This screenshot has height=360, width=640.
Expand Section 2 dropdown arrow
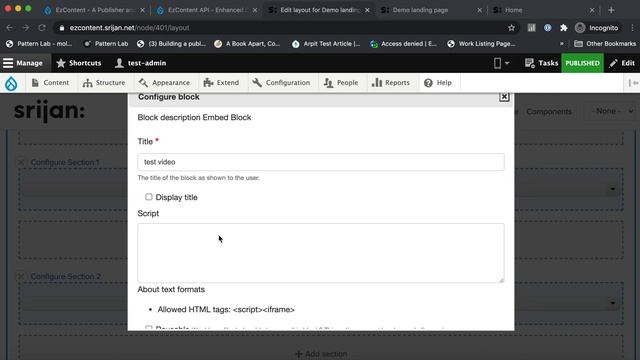[613, 303]
